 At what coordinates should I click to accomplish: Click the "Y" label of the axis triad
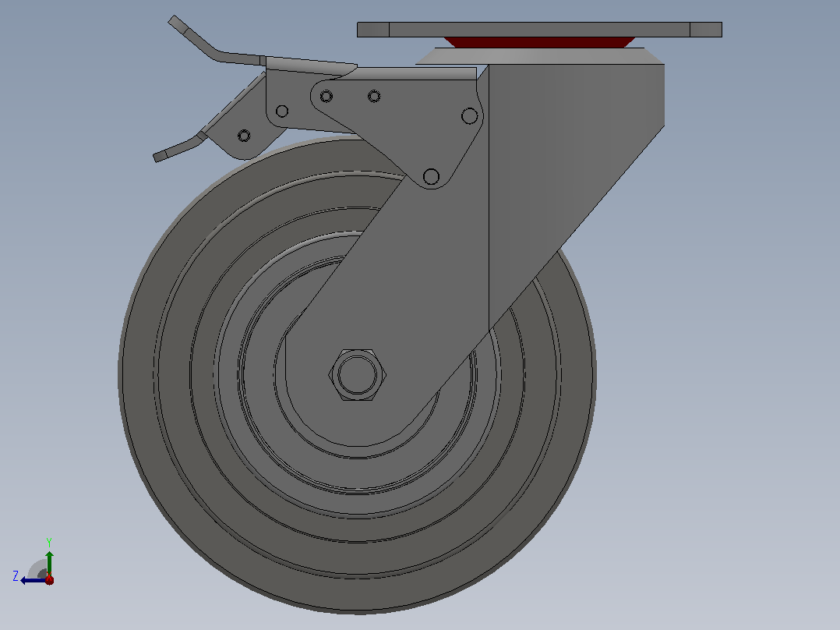coord(49,542)
